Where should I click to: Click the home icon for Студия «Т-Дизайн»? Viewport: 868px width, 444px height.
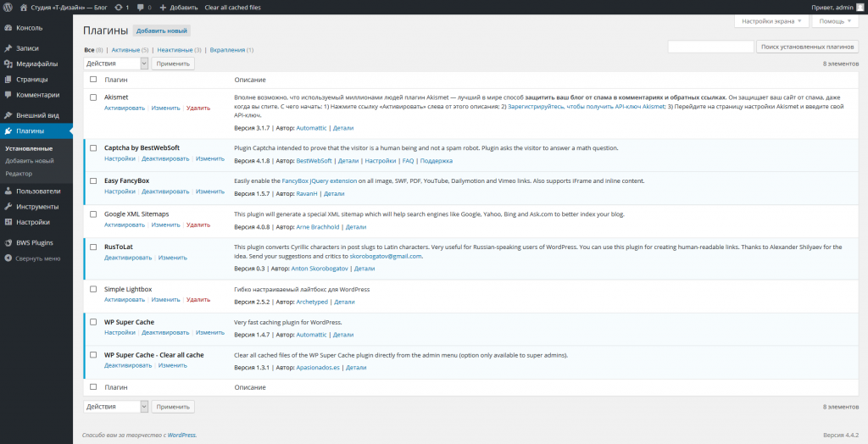click(23, 7)
